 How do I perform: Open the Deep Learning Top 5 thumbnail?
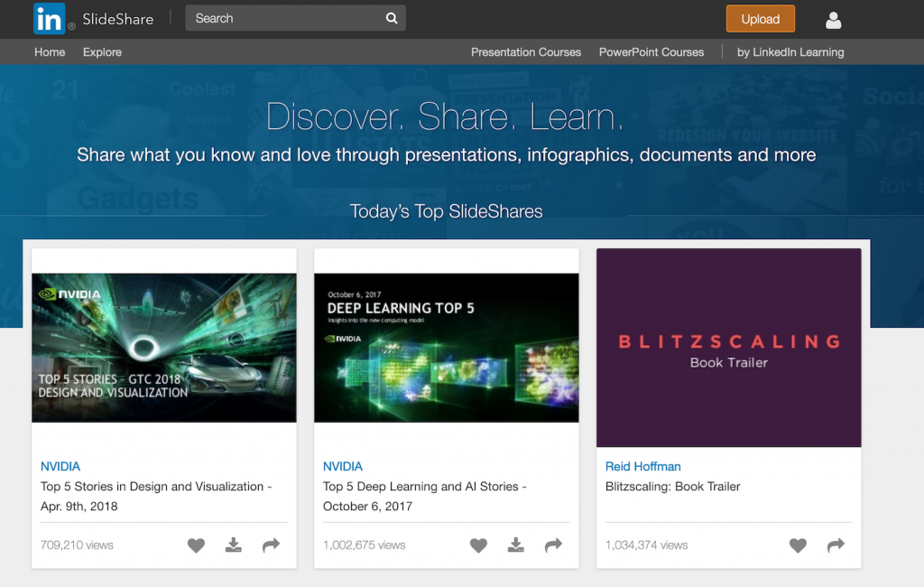446,348
